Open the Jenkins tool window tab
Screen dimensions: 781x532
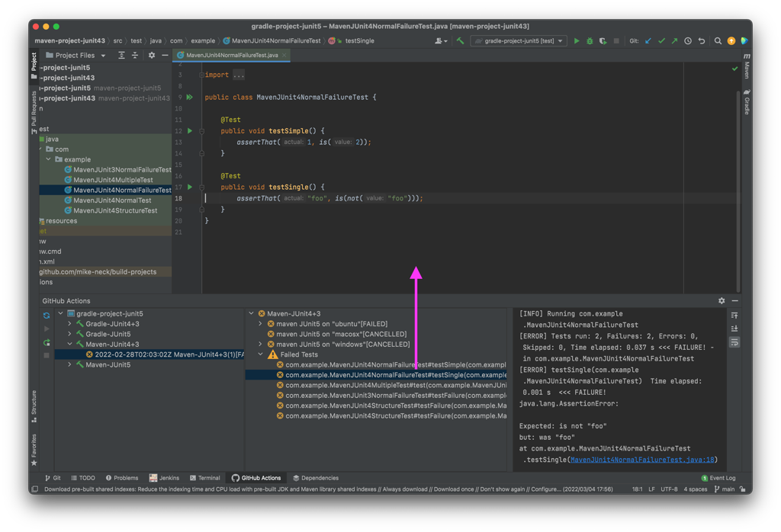pos(165,478)
